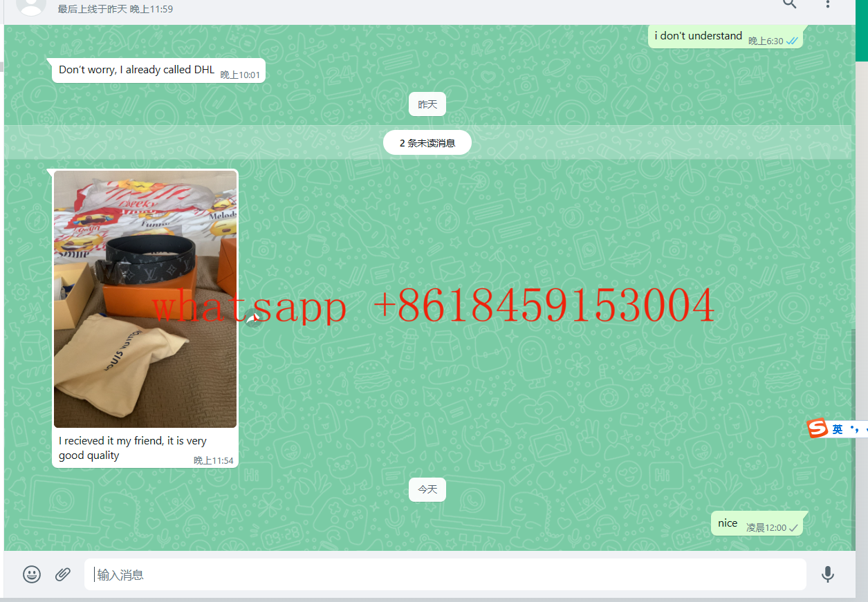Open the contact's profile avatar
The height and width of the screenshot is (602, 868).
31,6
